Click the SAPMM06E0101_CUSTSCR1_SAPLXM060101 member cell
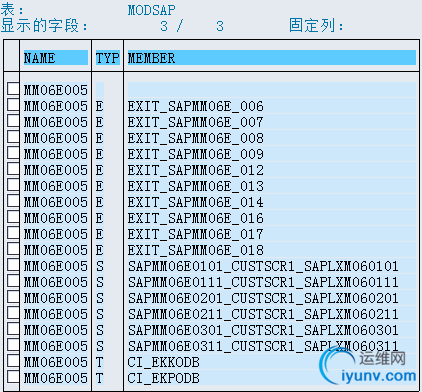This screenshot has height=392, width=422. tap(272, 266)
